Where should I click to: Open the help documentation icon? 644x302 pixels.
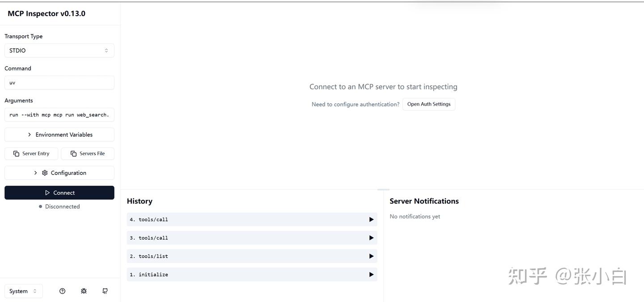coord(62,291)
